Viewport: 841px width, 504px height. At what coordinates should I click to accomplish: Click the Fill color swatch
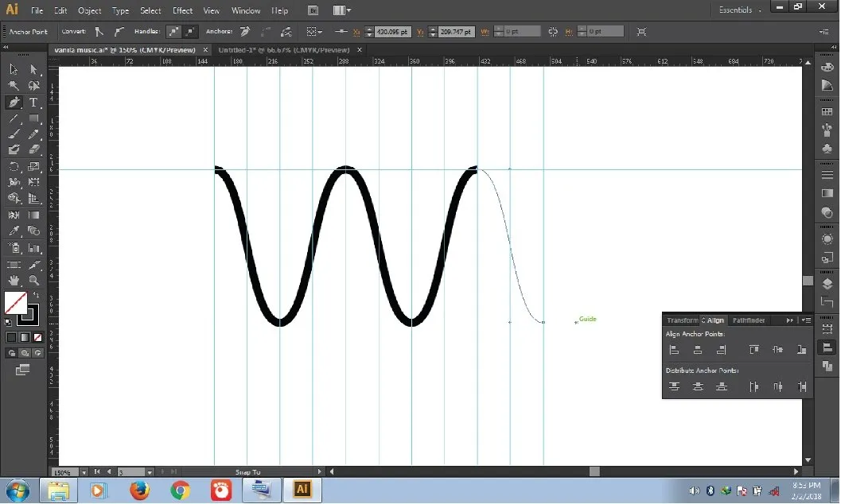[15, 303]
